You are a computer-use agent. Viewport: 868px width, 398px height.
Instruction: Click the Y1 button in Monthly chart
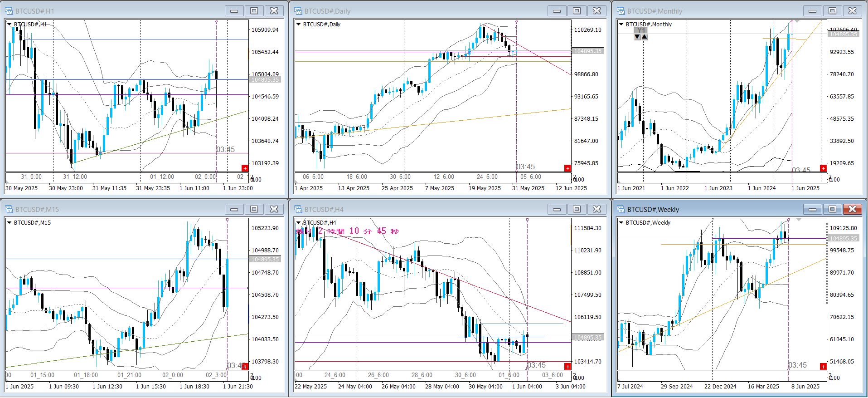click(641, 30)
